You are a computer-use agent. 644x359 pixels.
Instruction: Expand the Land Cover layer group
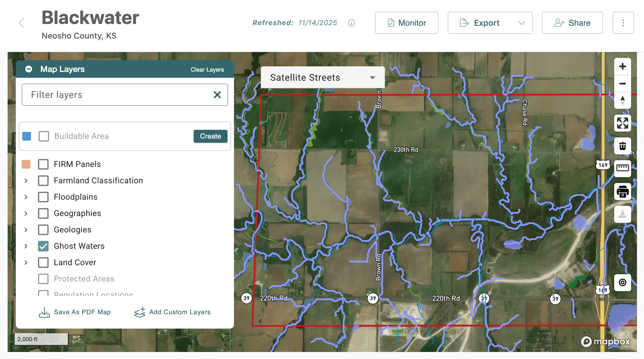click(26, 263)
